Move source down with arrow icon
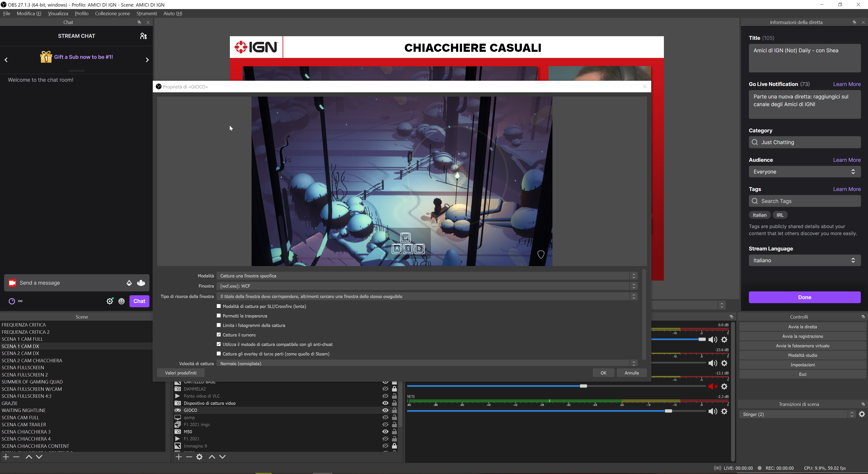Image resolution: width=868 pixels, height=474 pixels. pos(222,456)
